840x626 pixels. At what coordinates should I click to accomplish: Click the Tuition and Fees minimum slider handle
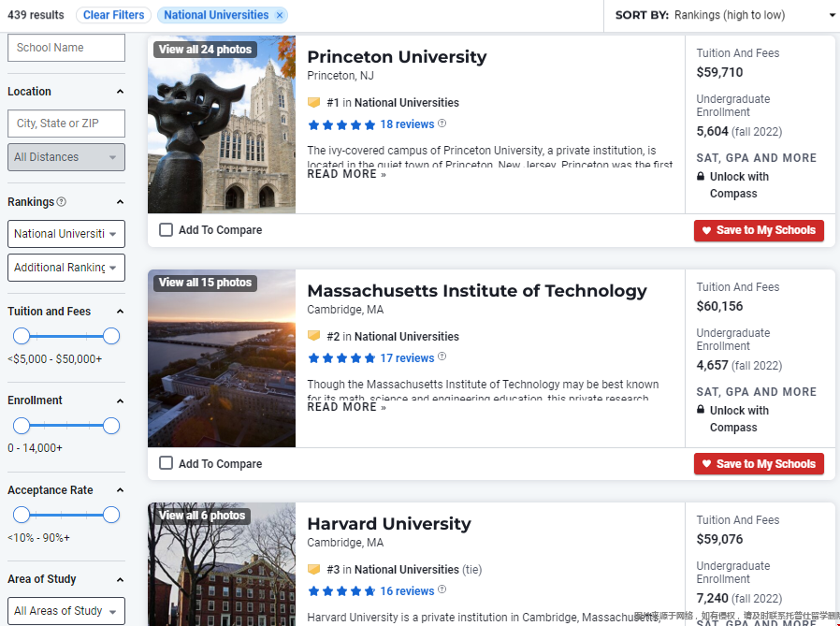point(22,336)
